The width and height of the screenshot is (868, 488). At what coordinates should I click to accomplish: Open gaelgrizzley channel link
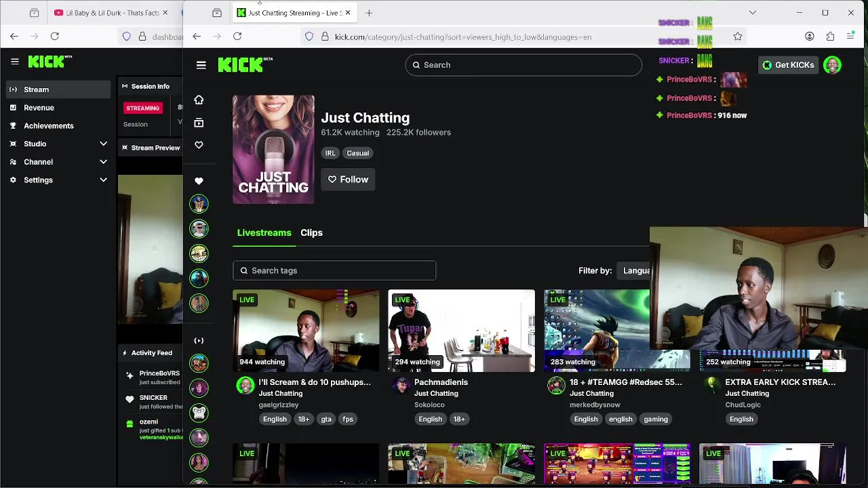coord(279,405)
